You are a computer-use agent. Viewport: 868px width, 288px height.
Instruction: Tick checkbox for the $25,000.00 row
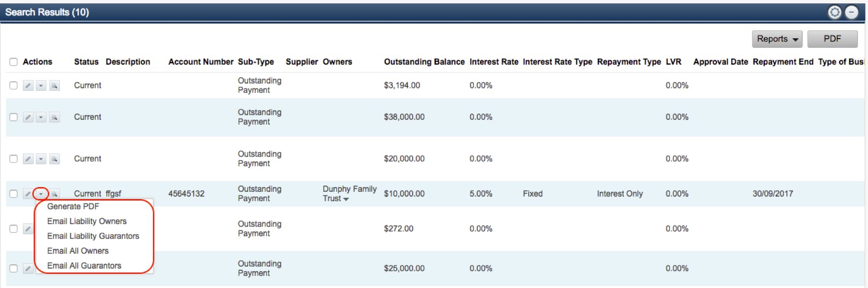coord(14,269)
